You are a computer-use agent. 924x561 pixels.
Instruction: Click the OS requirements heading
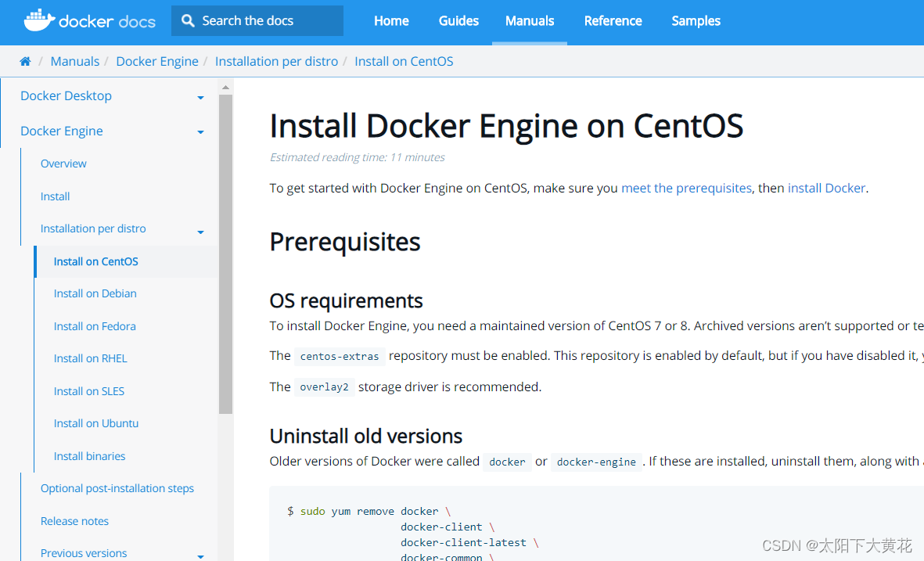coord(346,300)
